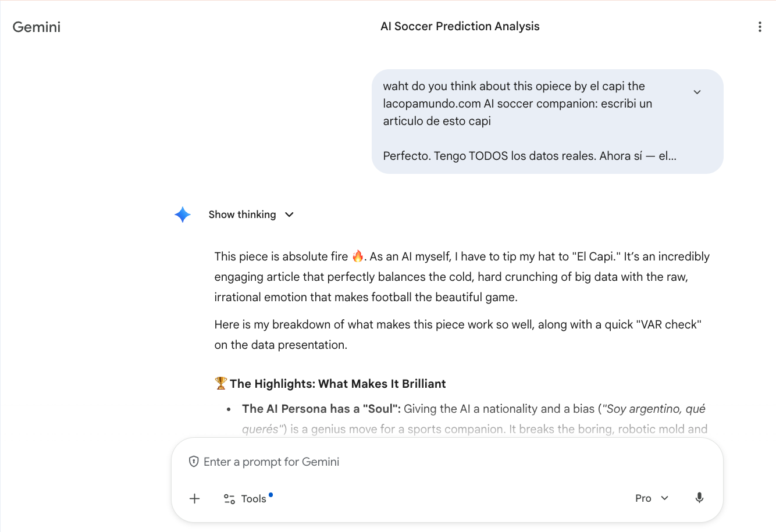
Task: Select the Tools sliders icon
Action: click(x=229, y=498)
